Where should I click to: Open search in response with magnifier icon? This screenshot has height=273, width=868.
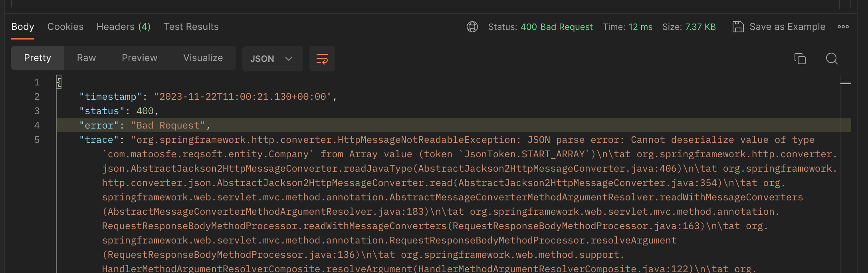(832, 59)
